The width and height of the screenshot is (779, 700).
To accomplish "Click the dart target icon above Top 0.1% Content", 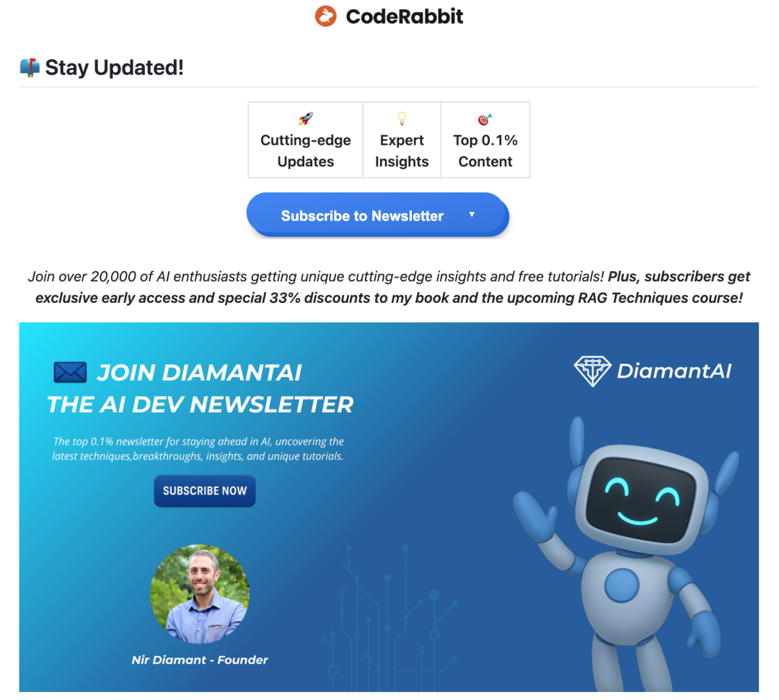I will [485, 119].
